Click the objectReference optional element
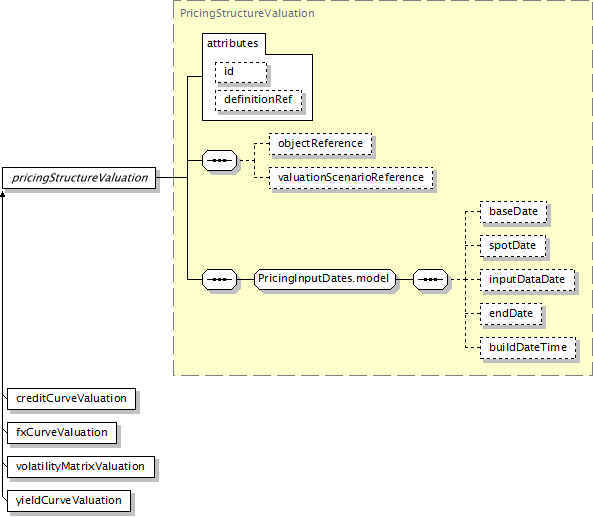 click(x=320, y=144)
